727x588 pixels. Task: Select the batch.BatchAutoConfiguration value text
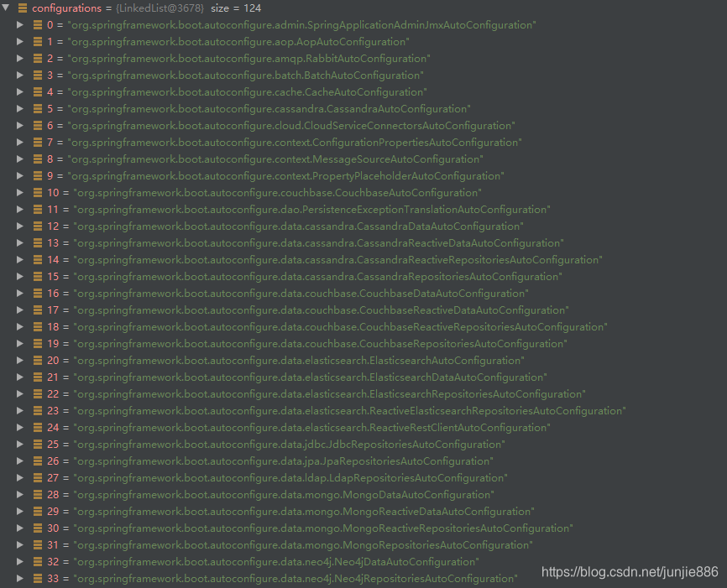click(x=246, y=75)
